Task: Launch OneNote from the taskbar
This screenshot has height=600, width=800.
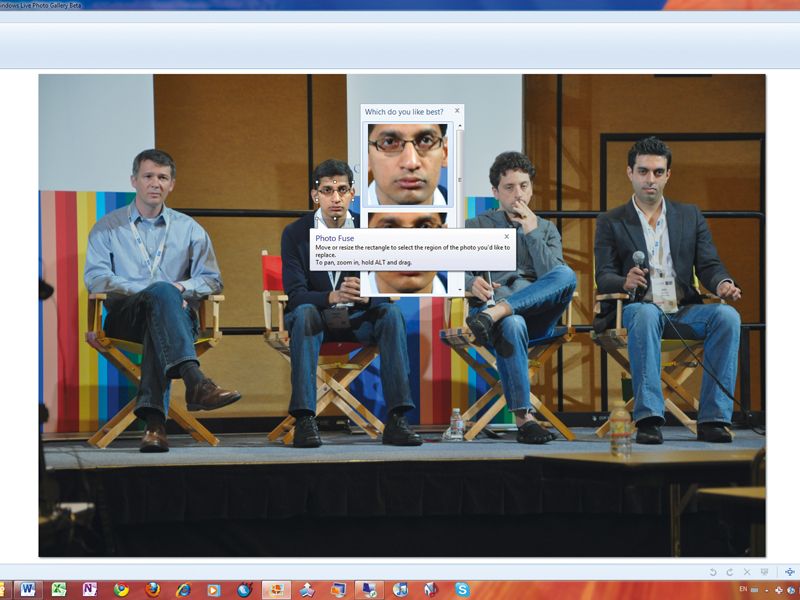Action: 90,590
